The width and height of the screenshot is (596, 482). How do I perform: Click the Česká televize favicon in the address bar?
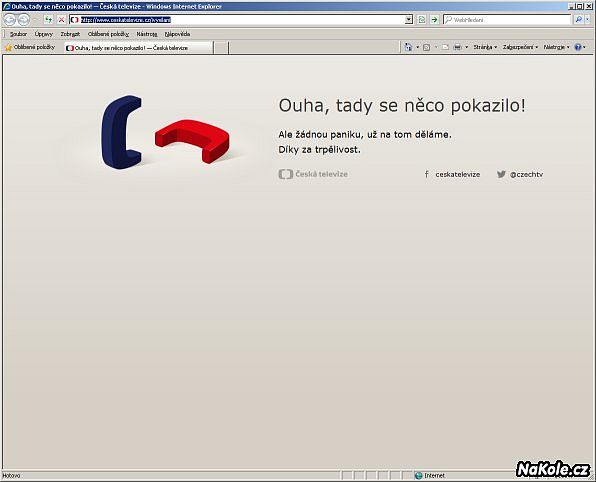click(75, 20)
